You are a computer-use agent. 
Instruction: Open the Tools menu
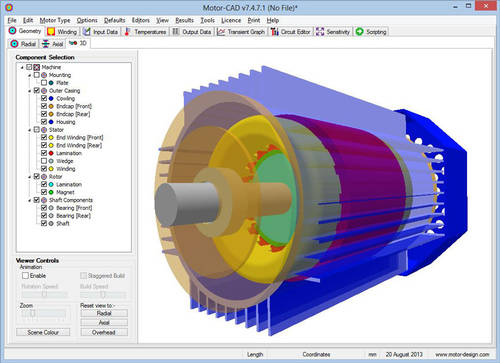pyautogui.click(x=207, y=20)
